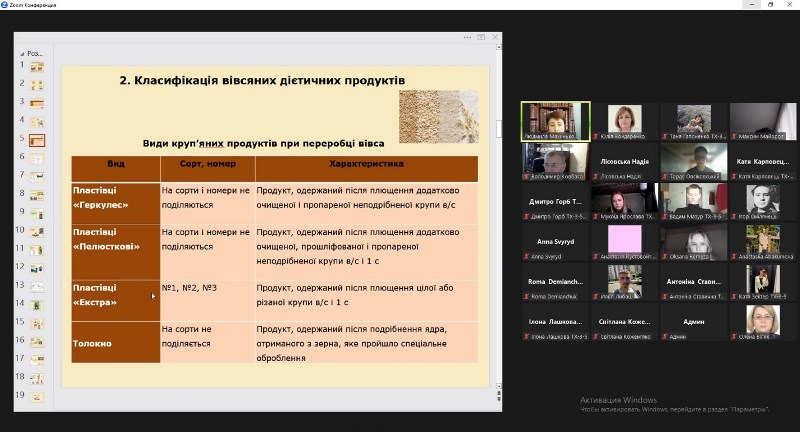This screenshot has width=800, height=432.
Task: Restore down the Zoom window
Action: 770,5
